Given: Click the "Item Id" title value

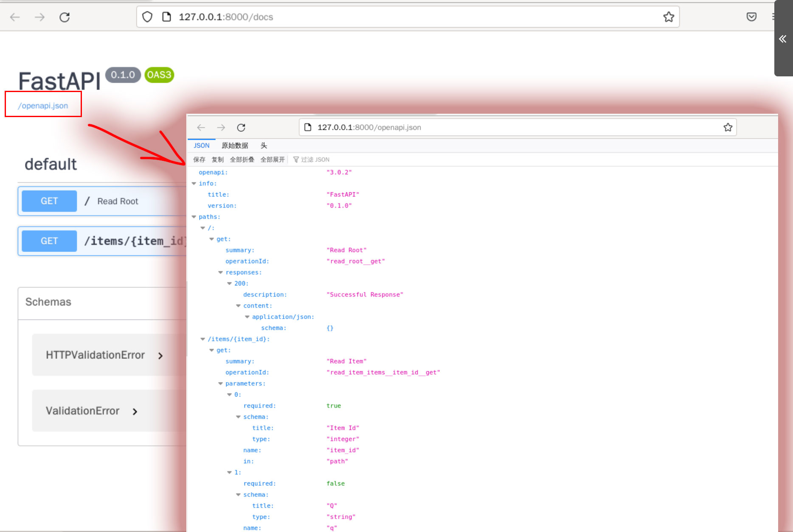Looking at the screenshot, I should pos(343,428).
